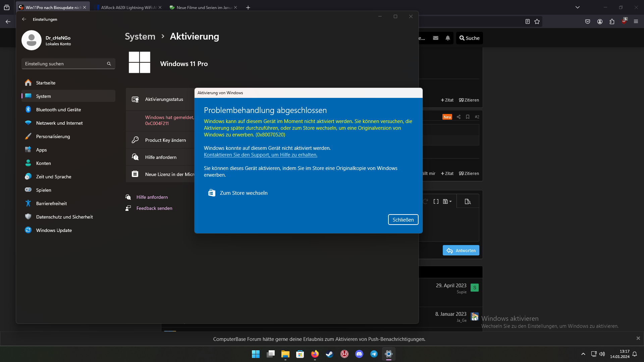Open Zum Store wechseln option
The height and width of the screenshot is (362, 644).
(x=244, y=193)
